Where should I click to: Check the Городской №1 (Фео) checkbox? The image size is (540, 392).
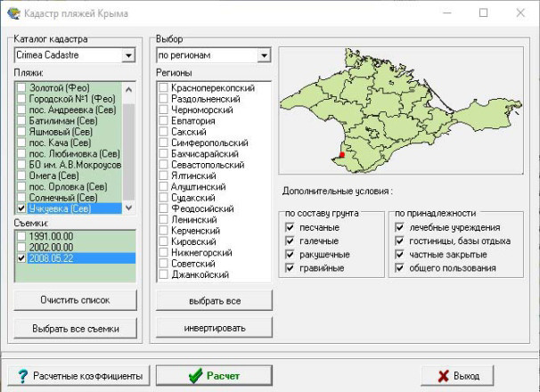(x=21, y=99)
